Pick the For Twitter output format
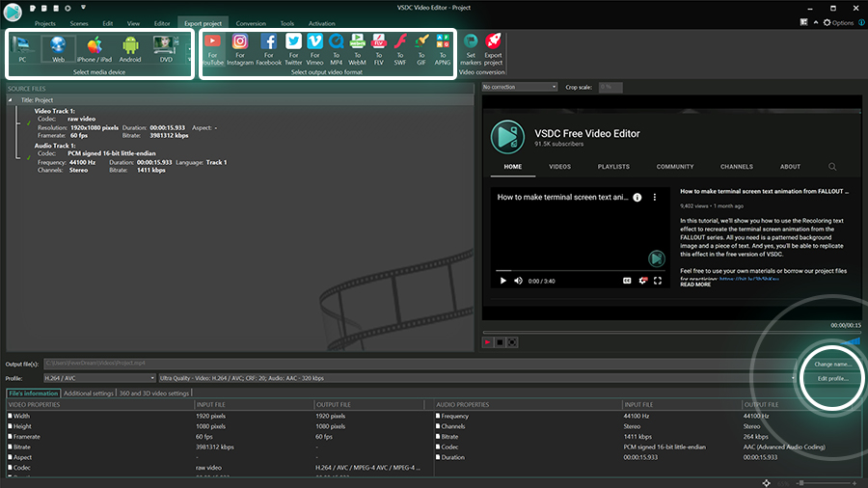 click(293, 49)
